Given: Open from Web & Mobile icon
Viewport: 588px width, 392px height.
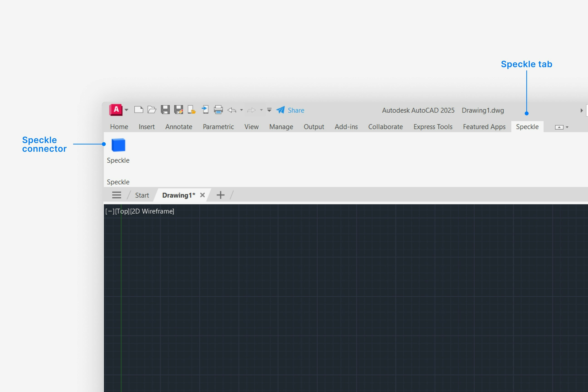Looking at the screenshot, I should click(x=192, y=110).
